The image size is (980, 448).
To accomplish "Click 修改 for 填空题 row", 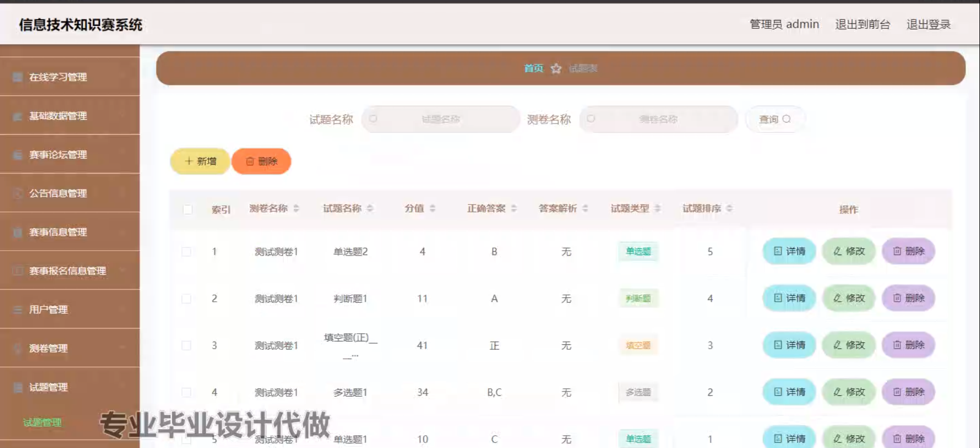I will [849, 345].
